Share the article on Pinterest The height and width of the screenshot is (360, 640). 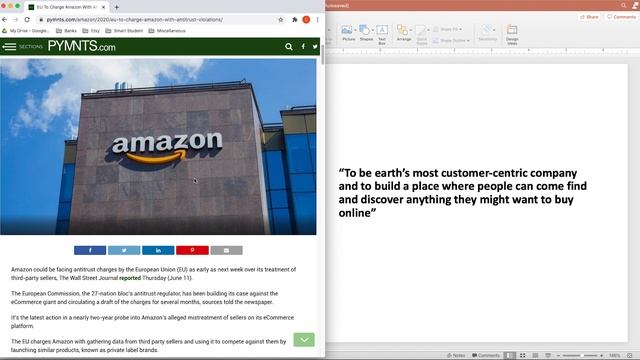pos(192,250)
